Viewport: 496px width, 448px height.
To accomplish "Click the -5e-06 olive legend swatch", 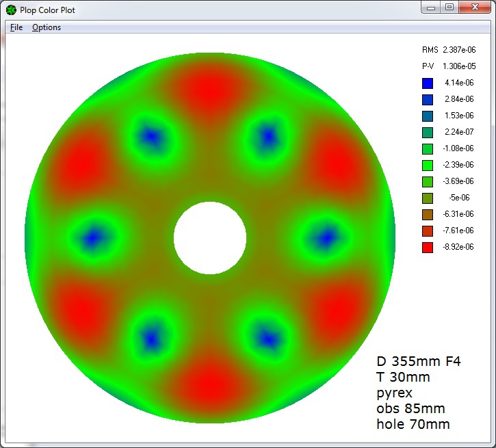I will pos(428,198).
